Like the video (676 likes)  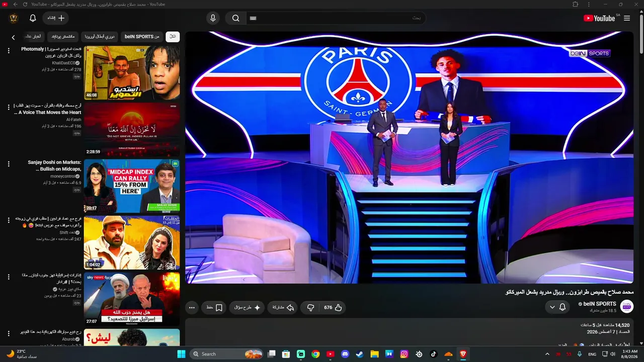point(333,307)
